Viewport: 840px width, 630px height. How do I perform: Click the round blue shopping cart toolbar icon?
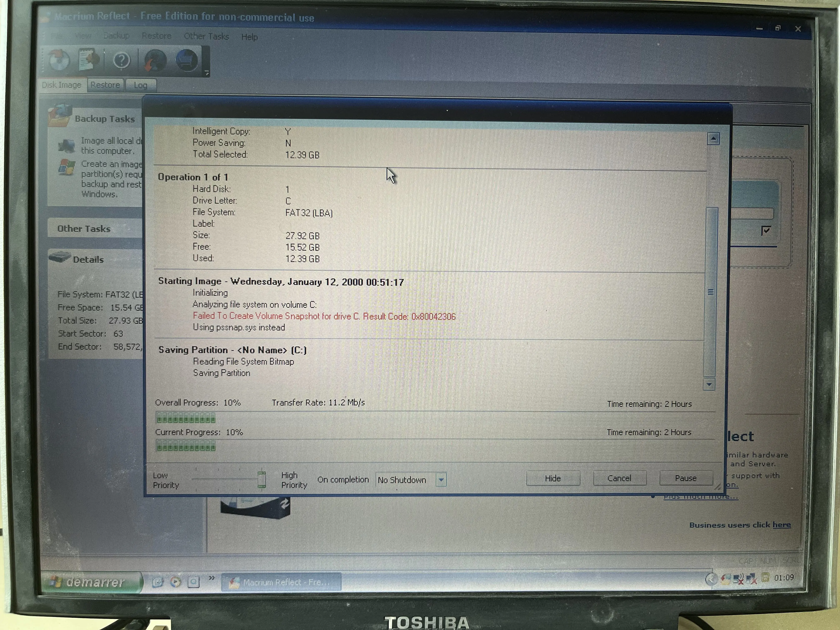point(187,60)
